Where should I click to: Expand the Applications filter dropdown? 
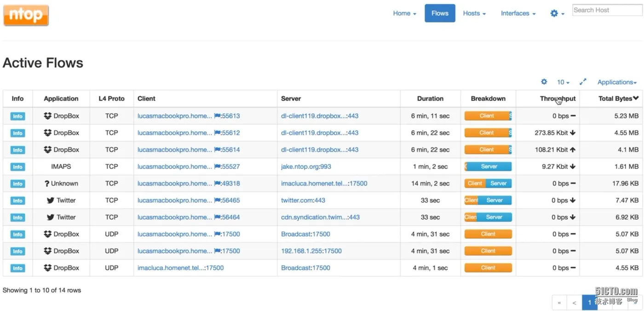pos(617,82)
